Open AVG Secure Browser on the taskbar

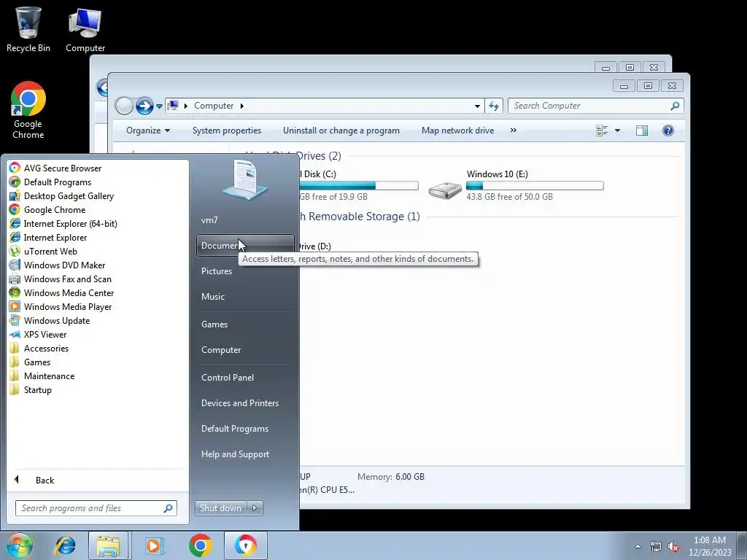pyautogui.click(x=245, y=545)
